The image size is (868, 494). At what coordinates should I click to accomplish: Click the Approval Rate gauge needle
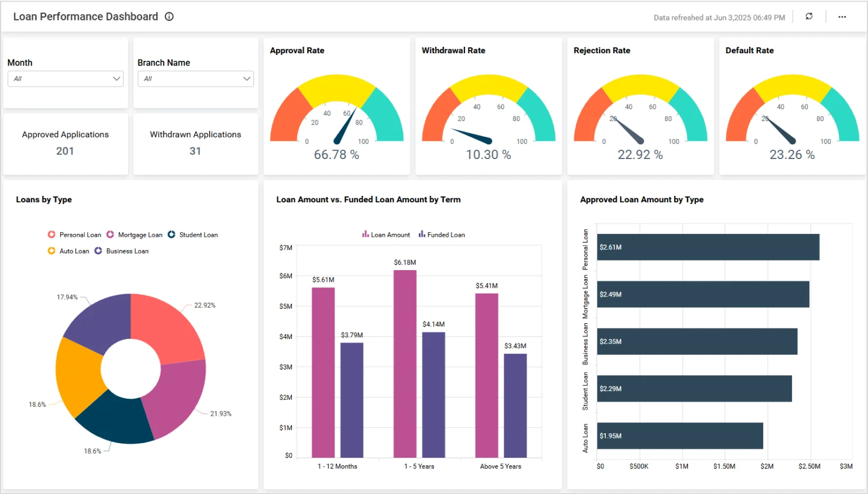346,125
